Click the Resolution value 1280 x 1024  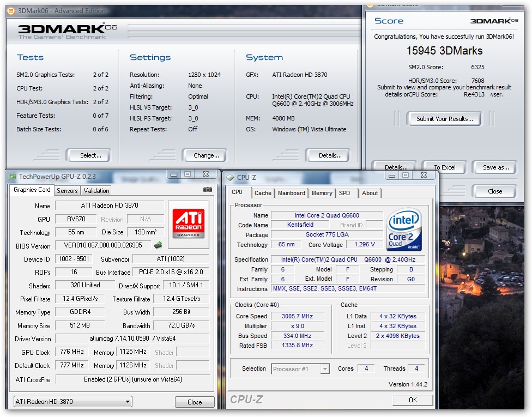coord(204,75)
